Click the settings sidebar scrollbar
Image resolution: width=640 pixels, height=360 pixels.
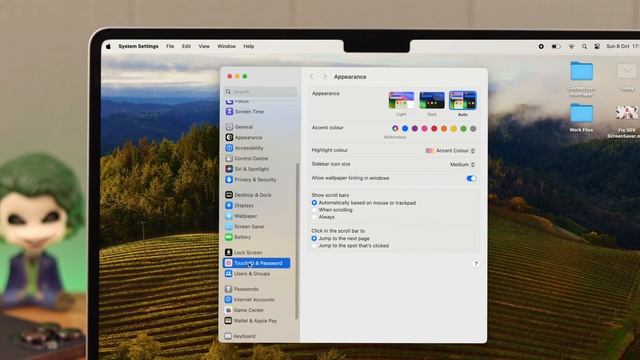click(297, 241)
